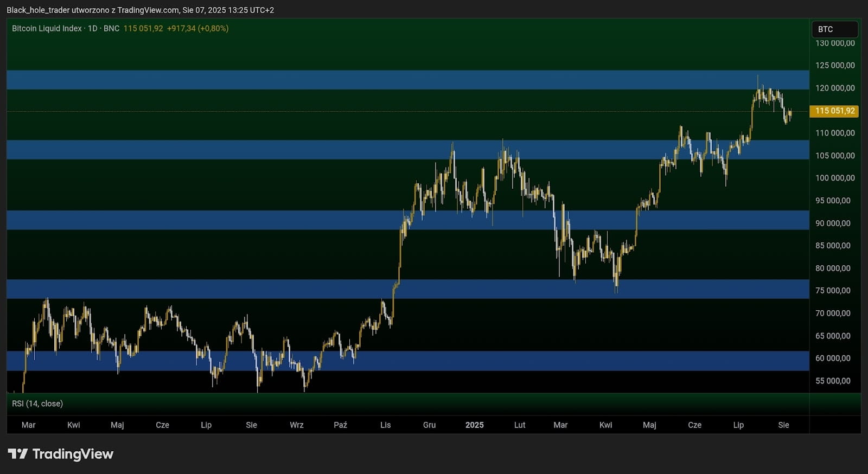Click the 70 000,00 price axis label
The width and height of the screenshot is (868, 474).
tap(833, 313)
